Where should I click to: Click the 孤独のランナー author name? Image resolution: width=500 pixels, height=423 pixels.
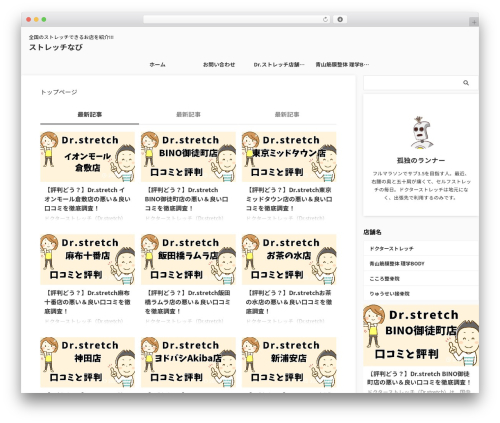[x=421, y=161]
